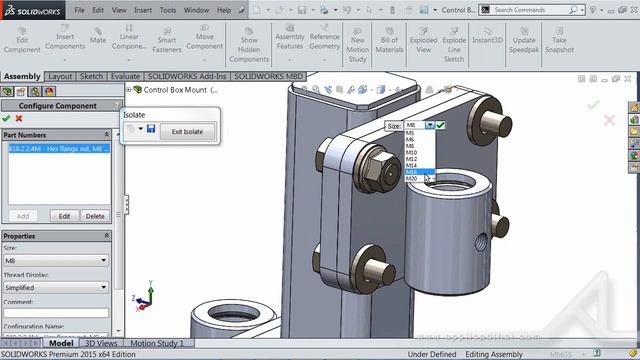Image resolution: width=640 pixels, height=360 pixels.
Task: Cancel Configure Component with red X
Action: click(19, 118)
